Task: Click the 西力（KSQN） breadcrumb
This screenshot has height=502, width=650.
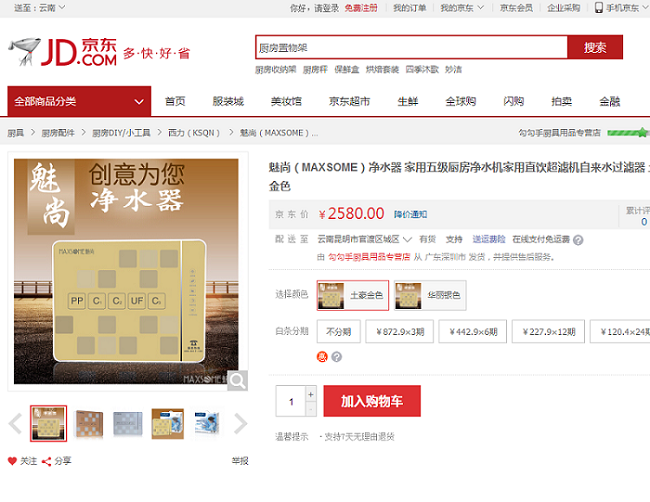Action: [x=194, y=133]
